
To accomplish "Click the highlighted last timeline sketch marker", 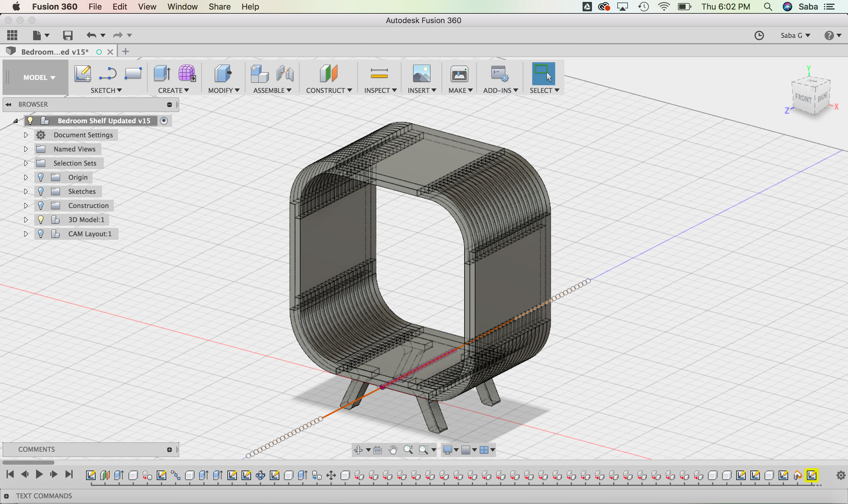I will point(811,475).
